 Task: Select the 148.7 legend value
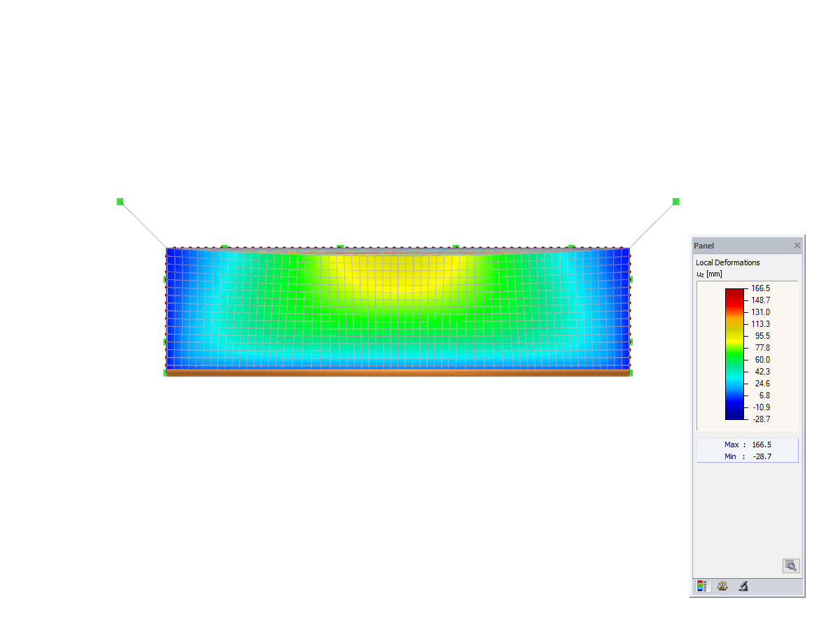click(760, 300)
